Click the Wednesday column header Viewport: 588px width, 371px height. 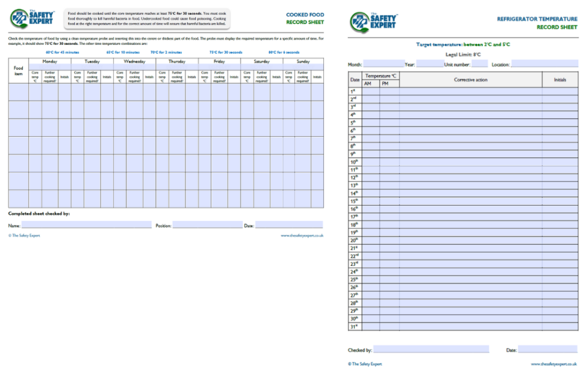click(x=134, y=61)
